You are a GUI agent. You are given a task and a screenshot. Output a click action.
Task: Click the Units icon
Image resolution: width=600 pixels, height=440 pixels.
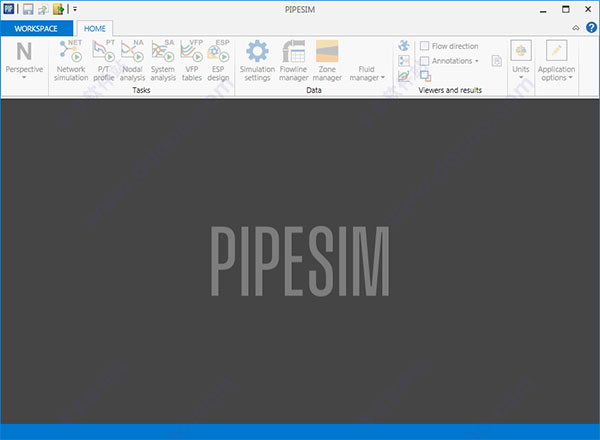pos(521,51)
